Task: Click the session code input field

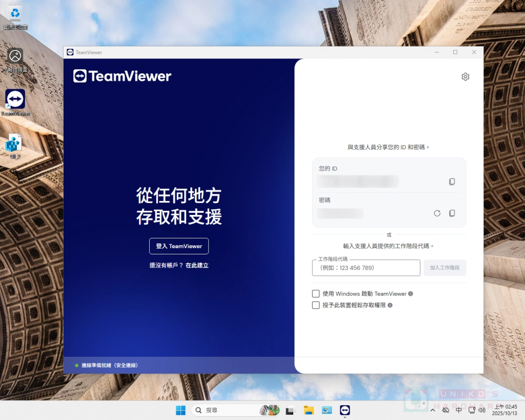Action: click(x=366, y=268)
